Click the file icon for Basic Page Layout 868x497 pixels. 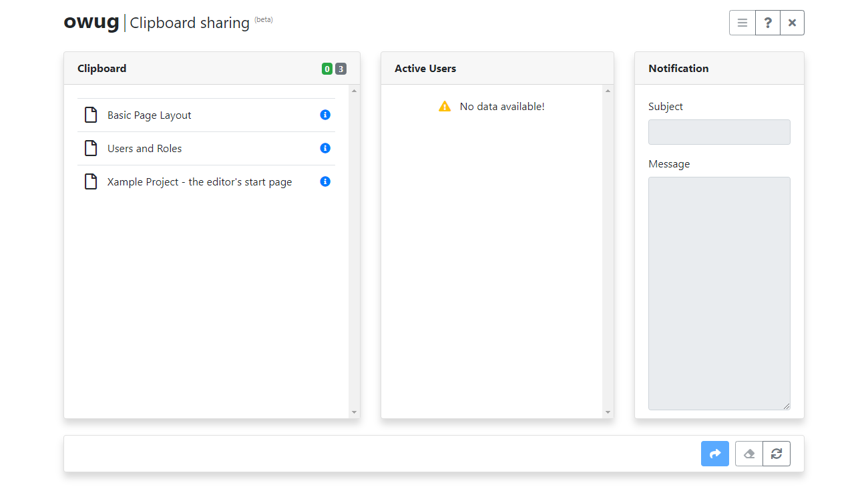click(x=91, y=115)
